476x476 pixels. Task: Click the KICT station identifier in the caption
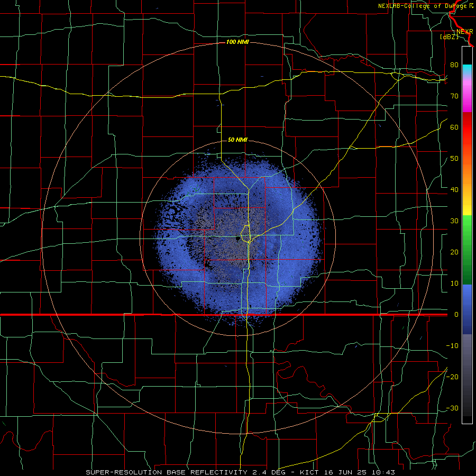click(x=309, y=472)
